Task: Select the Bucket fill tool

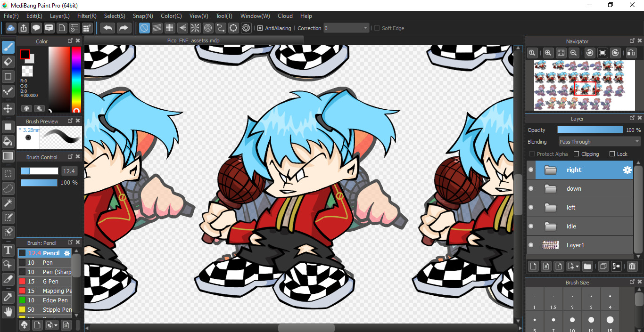Action: (8, 141)
